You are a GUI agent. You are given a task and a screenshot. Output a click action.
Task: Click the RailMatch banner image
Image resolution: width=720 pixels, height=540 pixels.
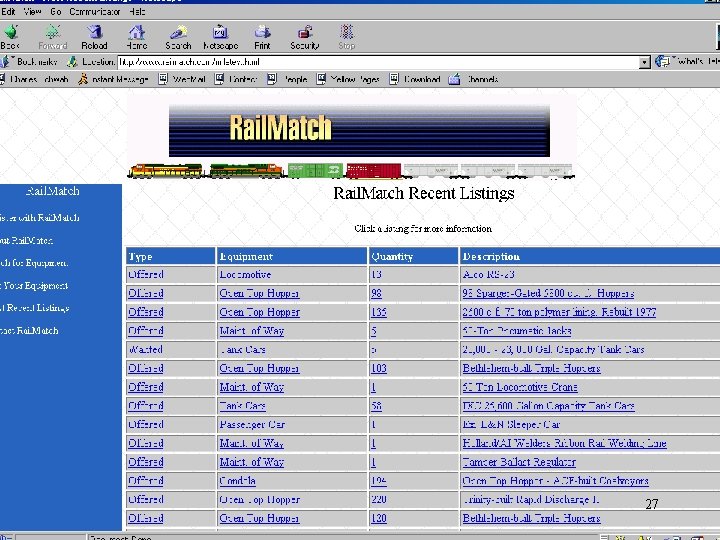(x=359, y=131)
